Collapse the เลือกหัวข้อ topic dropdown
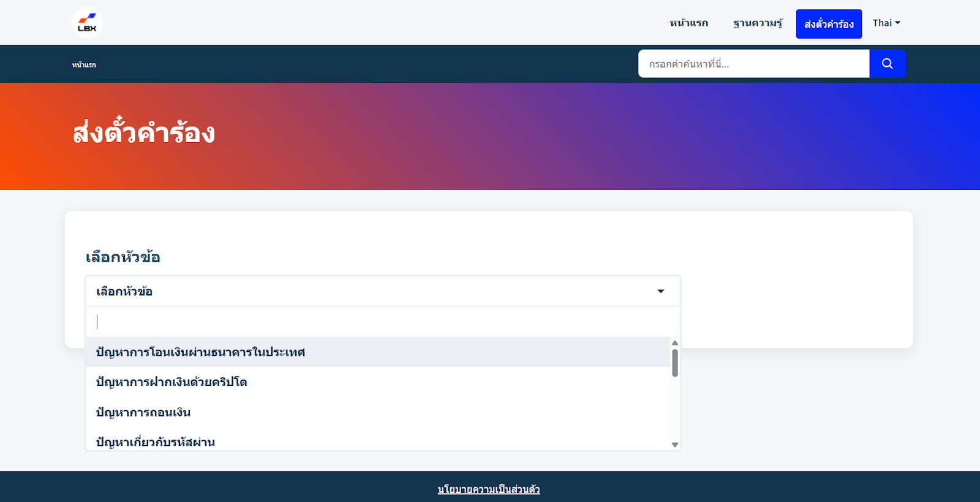980x502 pixels. tap(383, 291)
